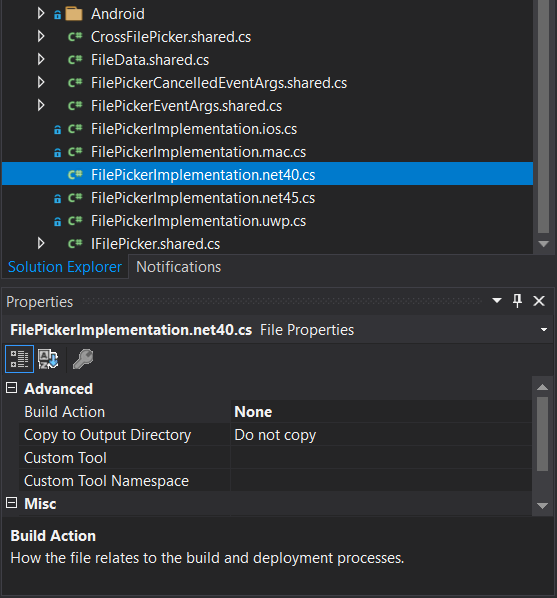
Task: Click the C# icon of FilePickerEventArgs.shared.cs
Action: tap(75, 105)
